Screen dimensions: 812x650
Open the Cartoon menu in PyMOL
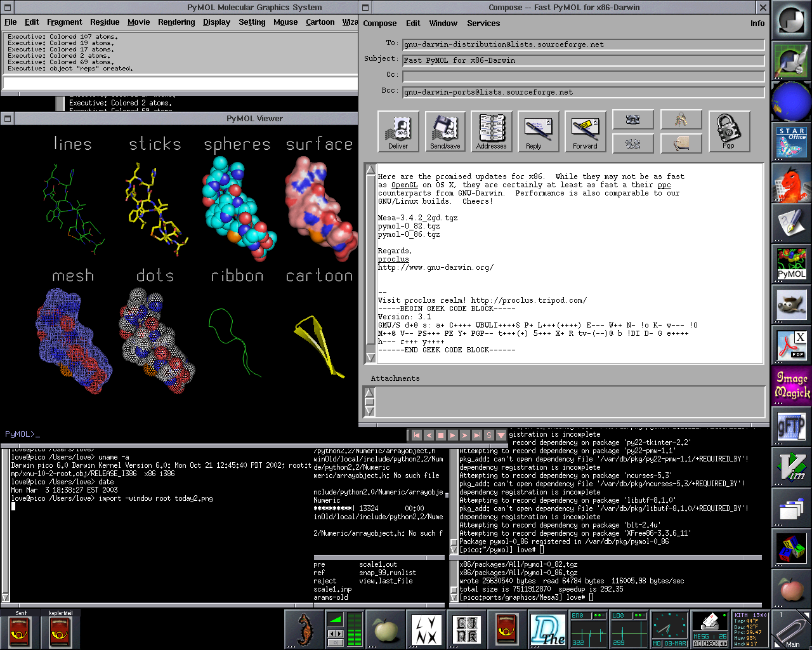point(320,22)
